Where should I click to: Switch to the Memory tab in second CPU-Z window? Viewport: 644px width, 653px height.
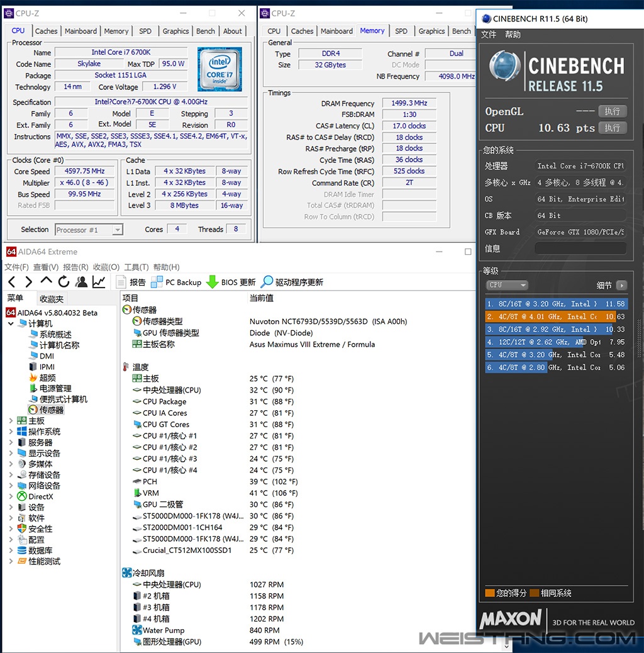372,30
